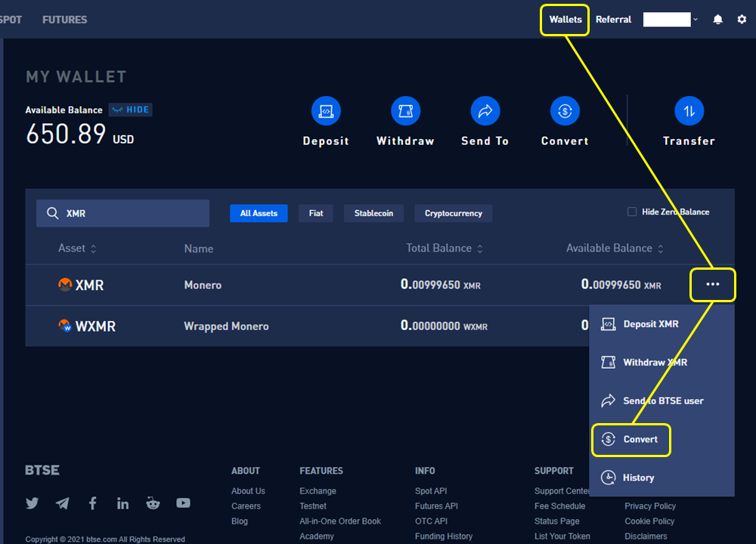Image resolution: width=756 pixels, height=544 pixels.
Task: Open All-in-One Order Book link
Action: 340,521
